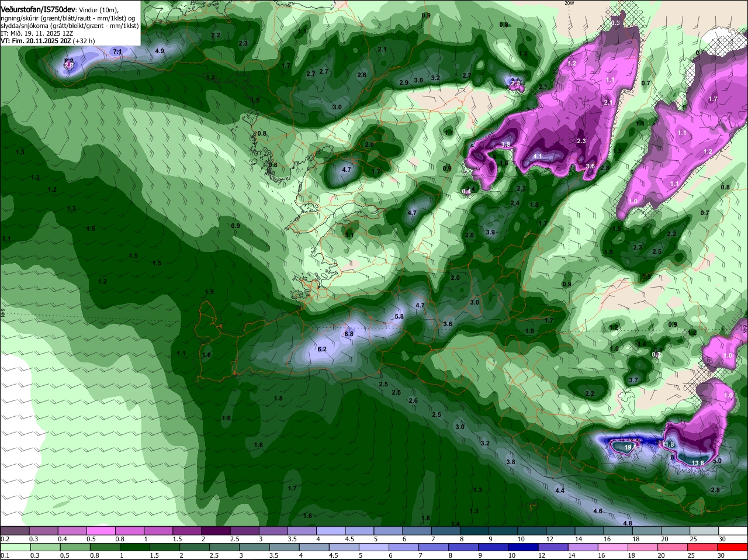Pick the navy blue swatch in the rain legend
This screenshot has height=560, width=748.
click(x=523, y=547)
